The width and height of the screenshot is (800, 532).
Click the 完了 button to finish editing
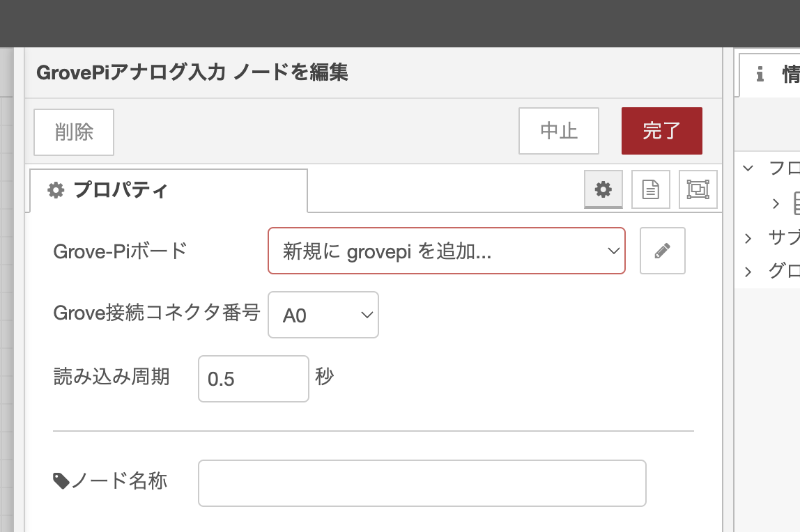[661, 131]
